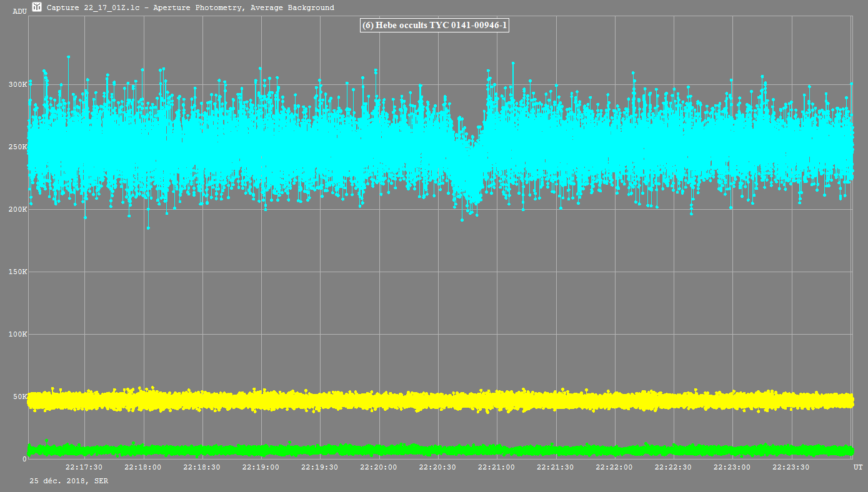Click the 50K axis value
Viewport: 868px width, 492px height.
click(x=20, y=396)
